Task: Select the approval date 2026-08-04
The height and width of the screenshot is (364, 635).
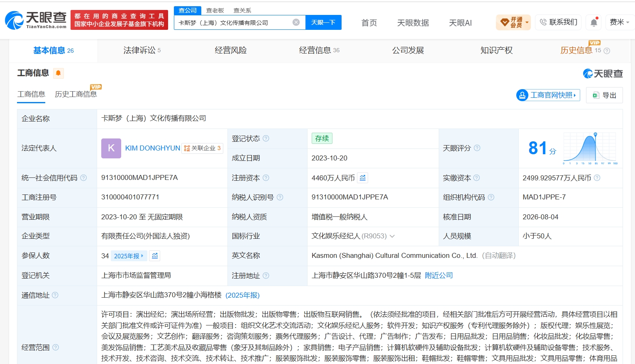Action: pos(540,217)
